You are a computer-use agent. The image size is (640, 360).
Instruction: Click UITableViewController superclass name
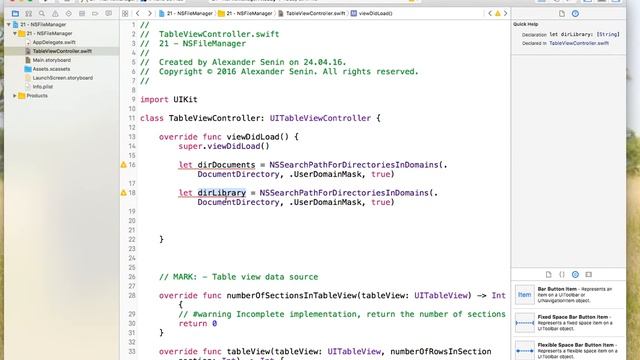[320, 118]
